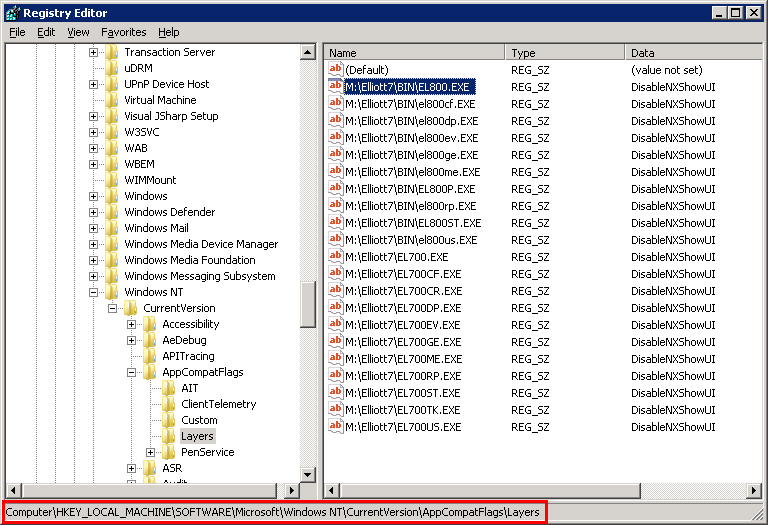
Task: Expand the Transaction Server key
Action: 94,52
